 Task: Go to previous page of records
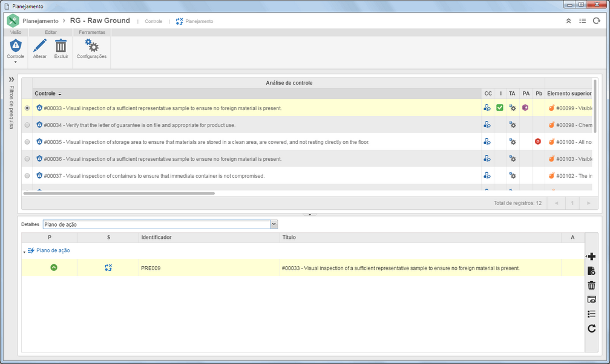(x=556, y=203)
